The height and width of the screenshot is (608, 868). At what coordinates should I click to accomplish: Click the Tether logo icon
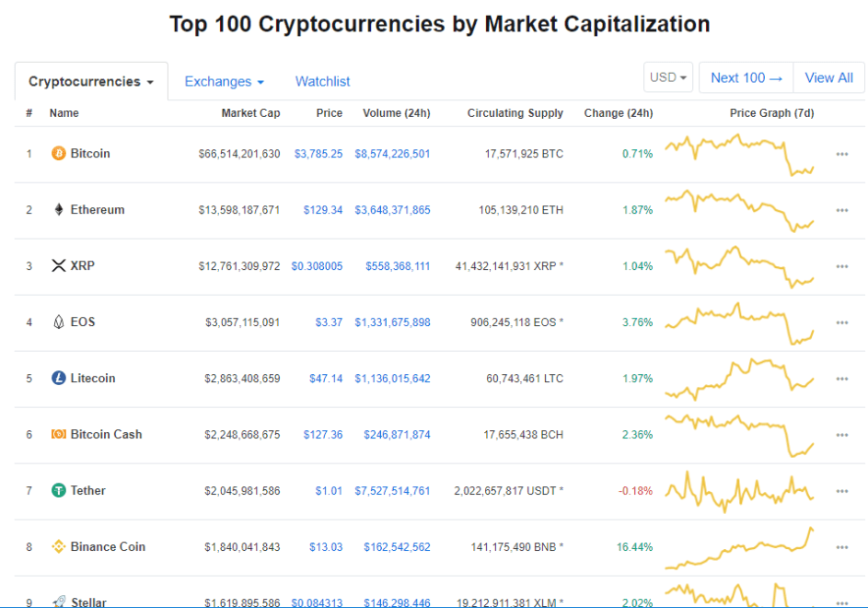point(58,491)
